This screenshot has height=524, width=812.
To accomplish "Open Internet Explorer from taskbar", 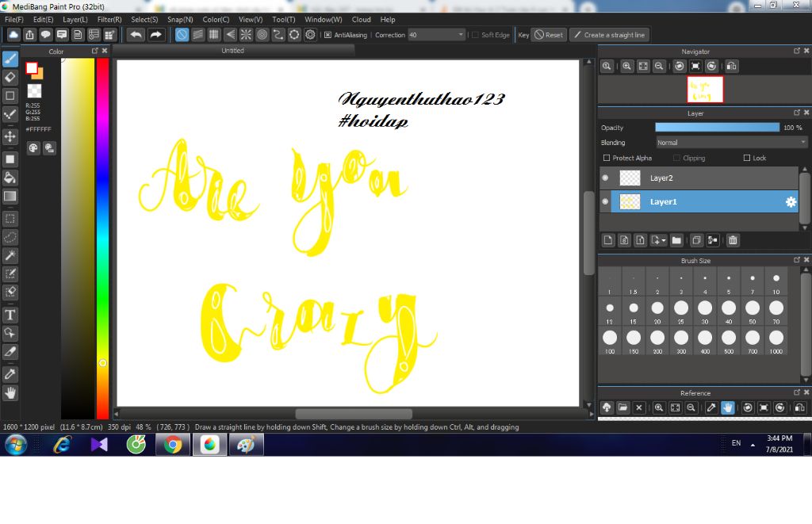I will pyautogui.click(x=62, y=445).
